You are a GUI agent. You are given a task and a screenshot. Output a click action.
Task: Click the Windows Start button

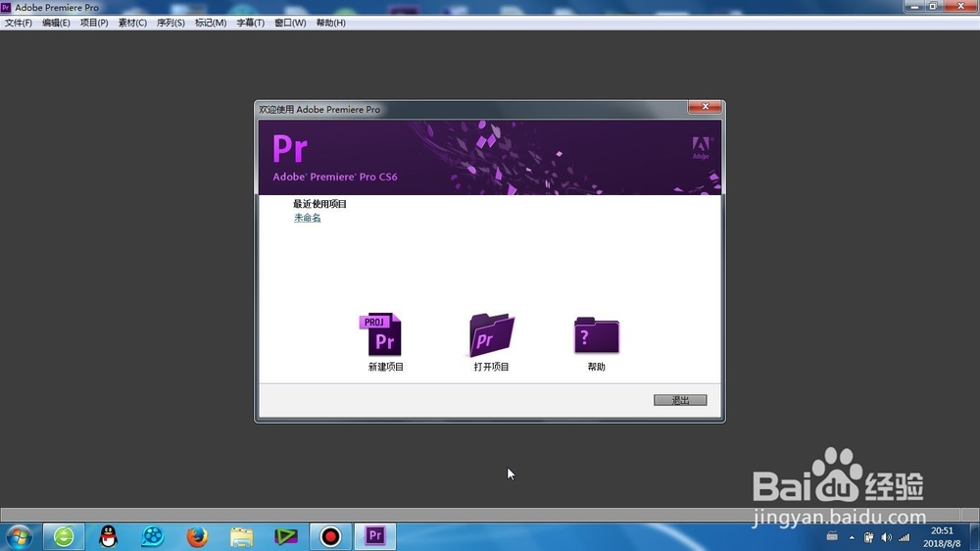[x=19, y=536]
